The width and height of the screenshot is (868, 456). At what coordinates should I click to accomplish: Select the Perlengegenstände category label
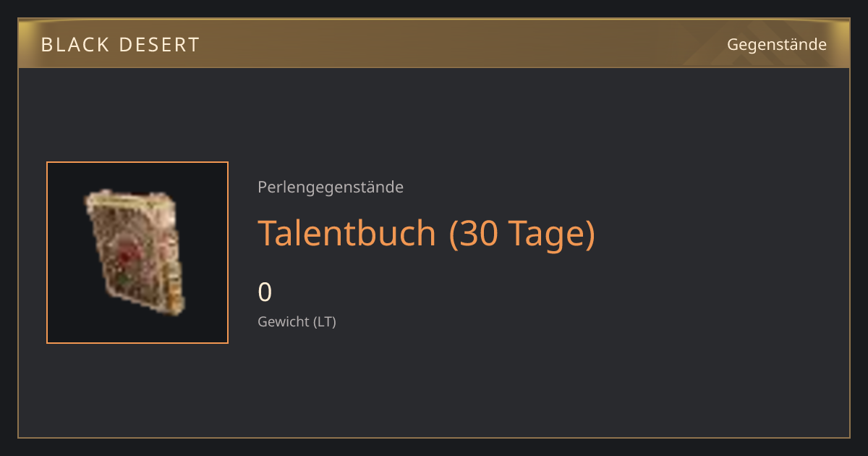pyautogui.click(x=331, y=187)
